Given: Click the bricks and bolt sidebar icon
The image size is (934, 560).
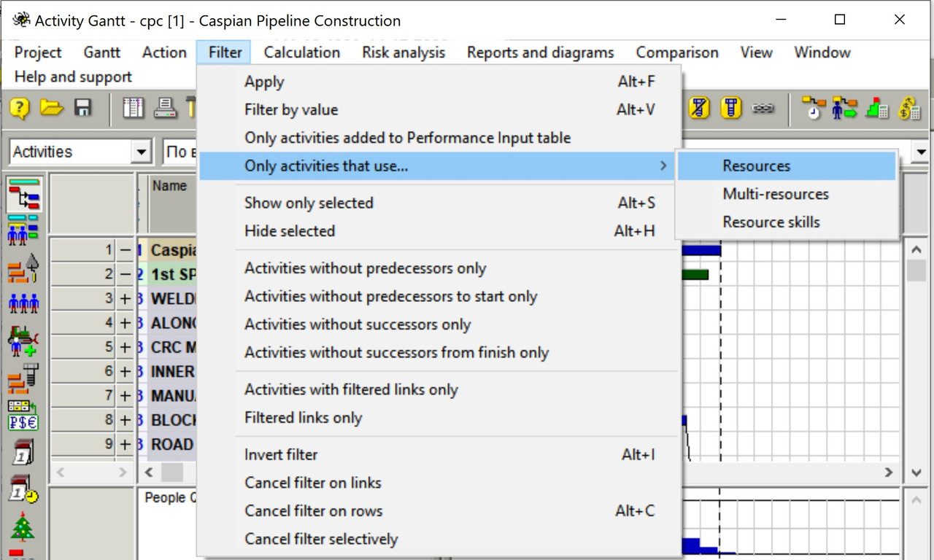Looking at the screenshot, I should click(23, 379).
